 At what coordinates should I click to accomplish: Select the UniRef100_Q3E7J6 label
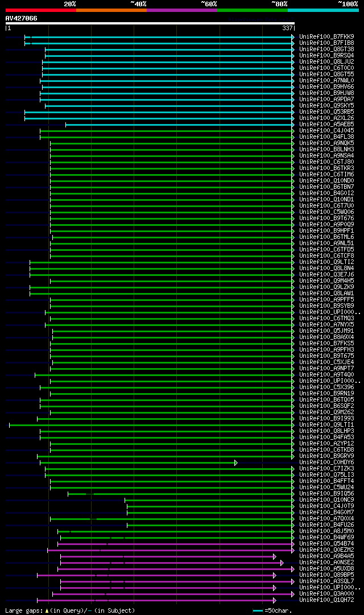click(326, 275)
